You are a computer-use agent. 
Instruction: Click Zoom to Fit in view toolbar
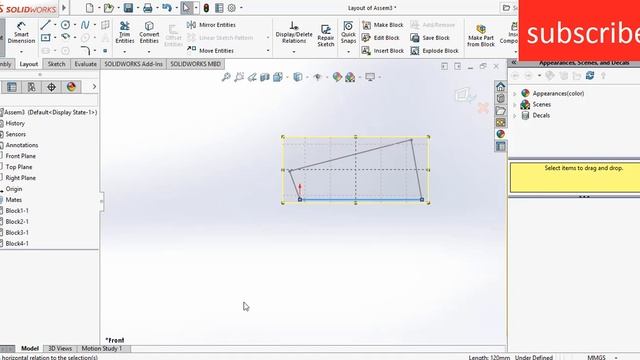[226, 77]
